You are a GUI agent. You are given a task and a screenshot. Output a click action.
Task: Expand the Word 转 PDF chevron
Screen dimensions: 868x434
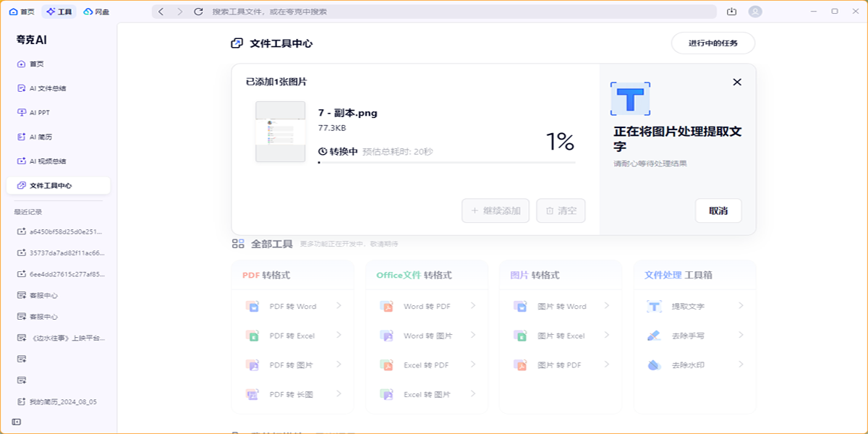point(473,306)
